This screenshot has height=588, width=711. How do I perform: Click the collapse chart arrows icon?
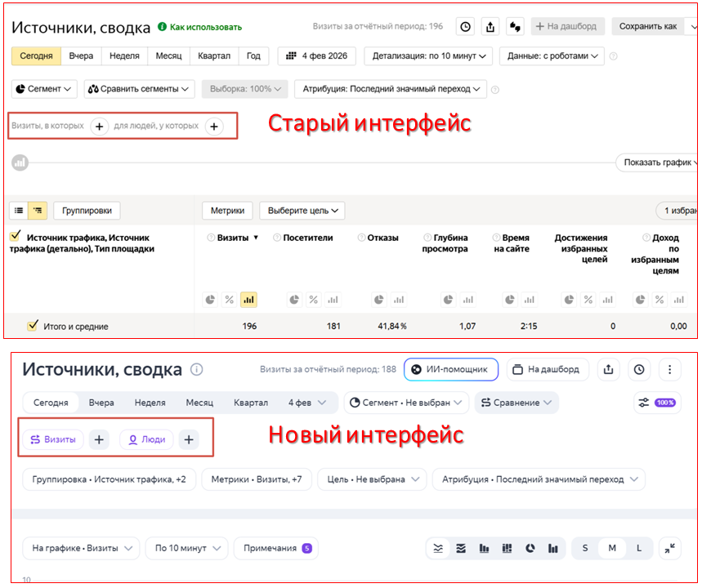pos(670,548)
